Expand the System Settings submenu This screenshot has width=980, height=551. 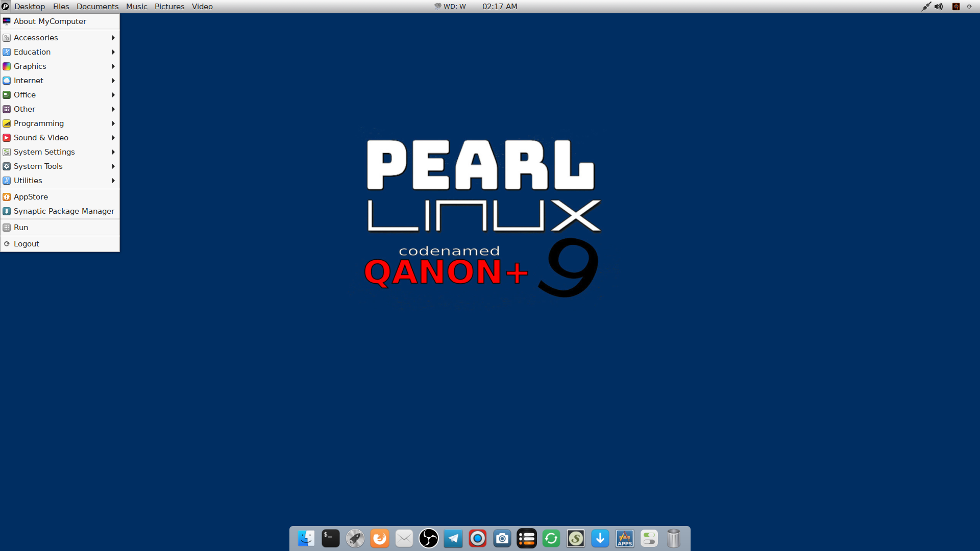tap(60, 152)
